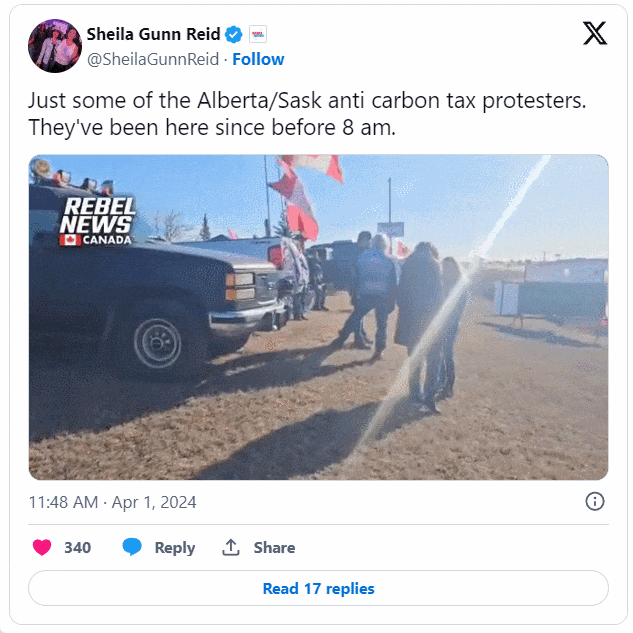Click the 11:48 AM Apr 1, 2024 timestamp
633x633 pixels.
(112, 502)
